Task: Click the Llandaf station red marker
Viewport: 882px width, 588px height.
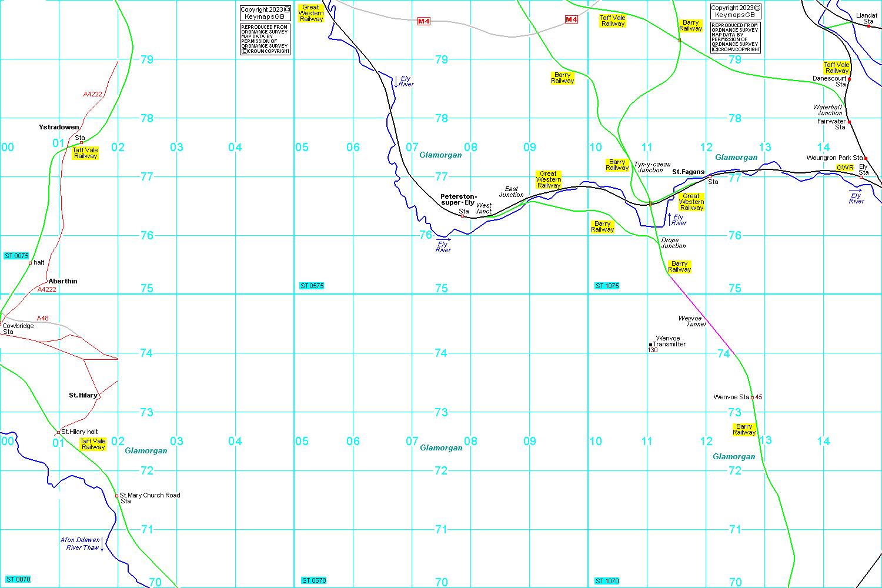Action: pos(868,26)
